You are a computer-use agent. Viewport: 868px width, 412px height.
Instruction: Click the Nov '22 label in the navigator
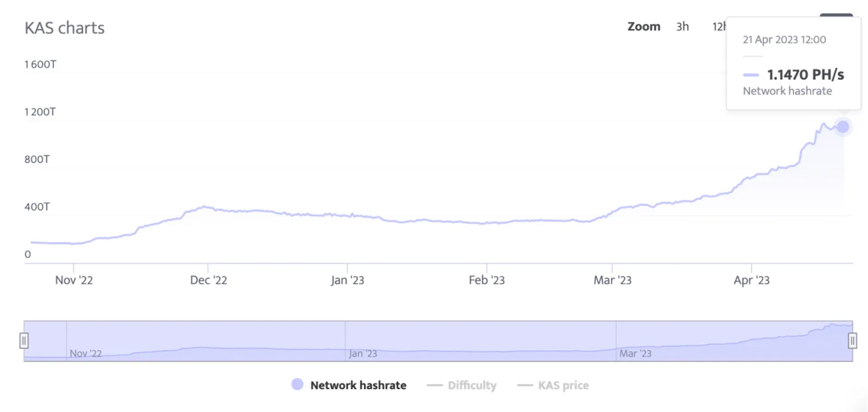click(86, 353)
